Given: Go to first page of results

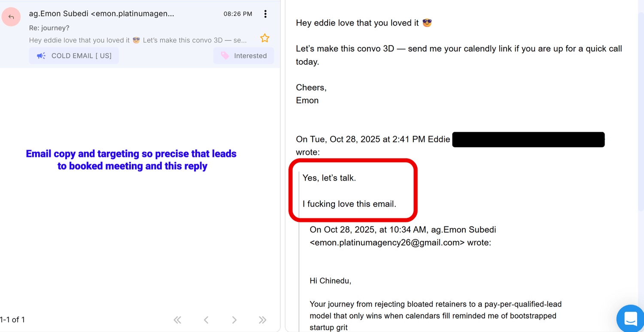Looking at the screenshot, I should tap(177, 320).
